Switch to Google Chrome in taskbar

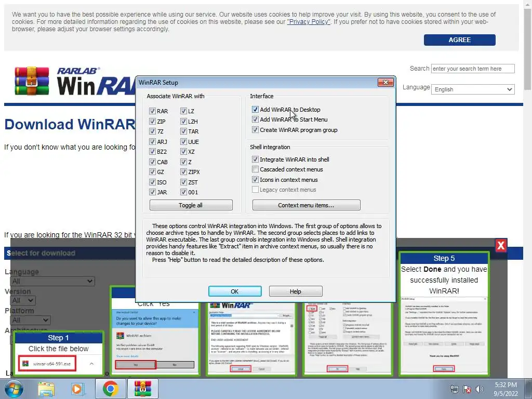click(x=110, y=389)
